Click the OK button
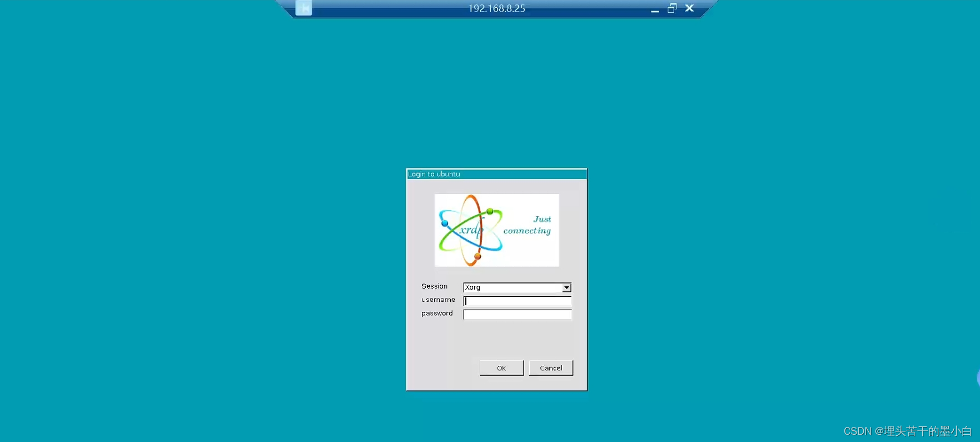 [x=501, y=368]
